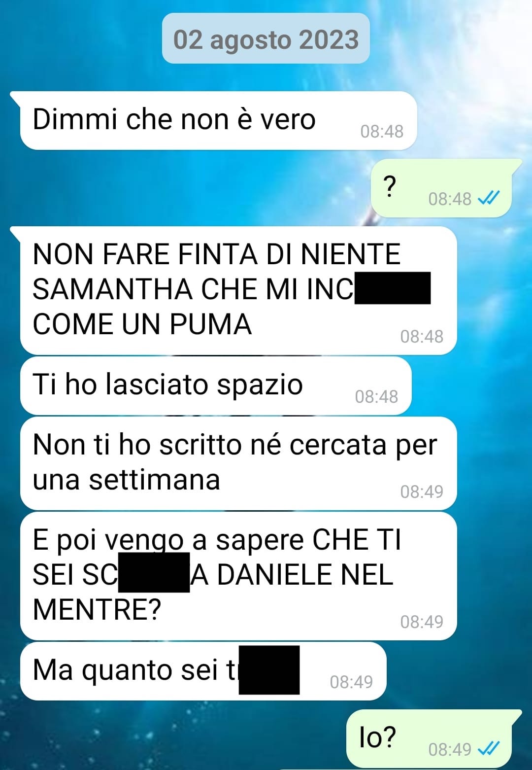Tap the black censor box before 'A DANIELE'

(x=154, y=572)
